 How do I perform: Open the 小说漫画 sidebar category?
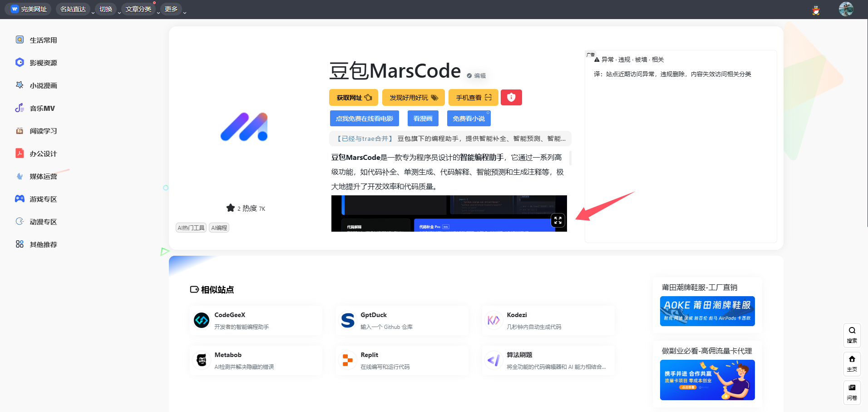[36, 85]
